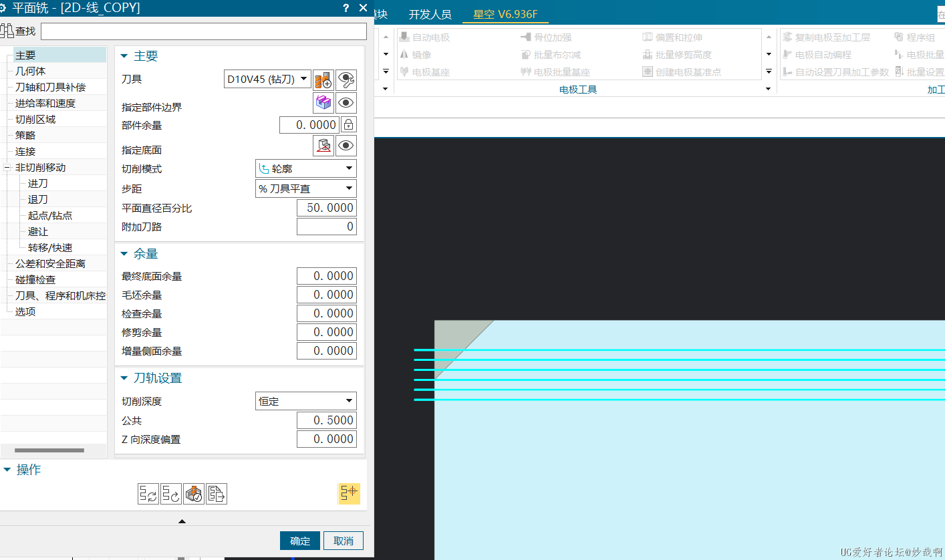Open the 切削深度 恒定 dropdown
This screenshot has height=560, width=945.
[306, 401]
